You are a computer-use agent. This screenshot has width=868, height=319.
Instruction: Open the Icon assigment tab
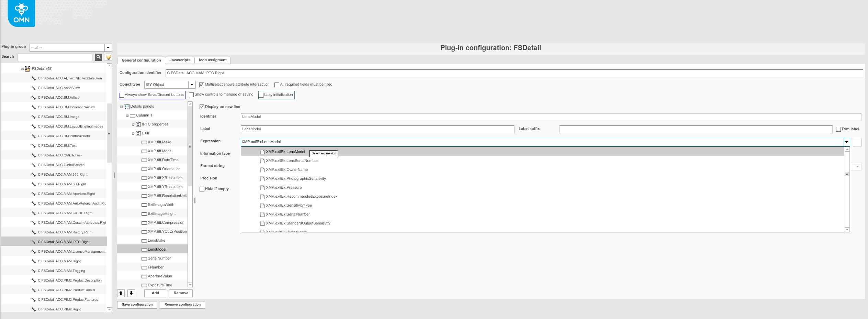point(213,60)
